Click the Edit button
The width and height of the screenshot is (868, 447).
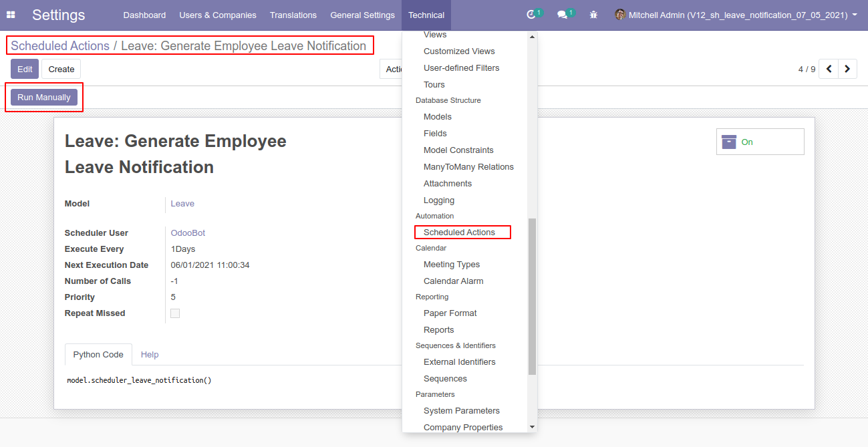click(25, 69)
